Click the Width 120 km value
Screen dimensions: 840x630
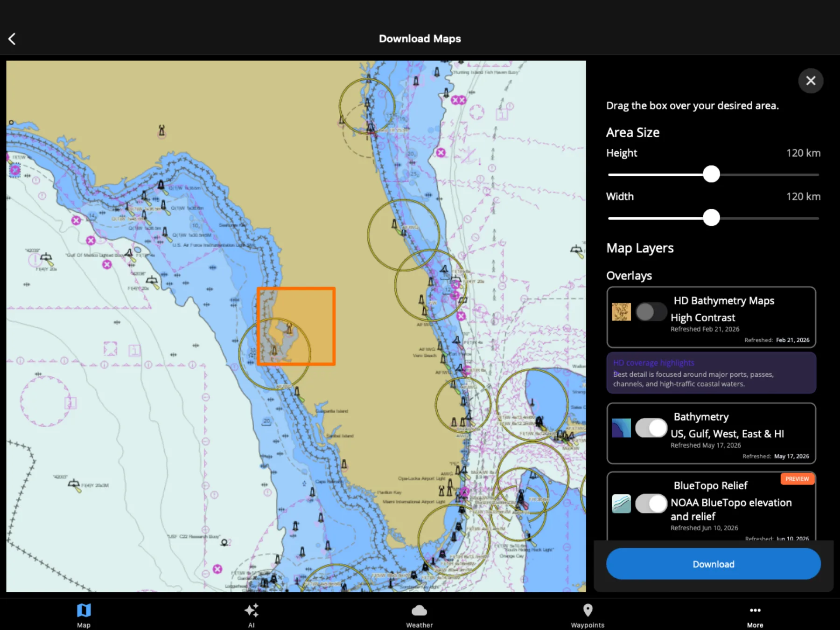[803, 196]
